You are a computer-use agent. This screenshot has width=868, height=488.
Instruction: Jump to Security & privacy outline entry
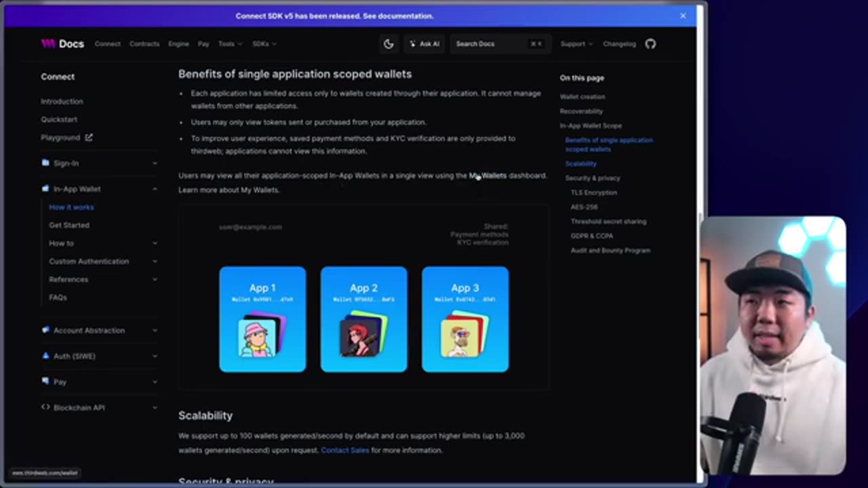click(x=593, y=178)
